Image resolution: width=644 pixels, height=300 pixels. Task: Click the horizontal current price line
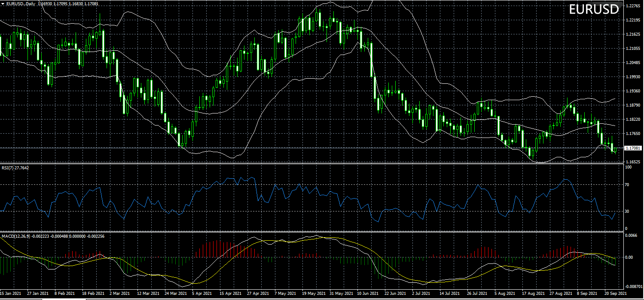[301, 148]
